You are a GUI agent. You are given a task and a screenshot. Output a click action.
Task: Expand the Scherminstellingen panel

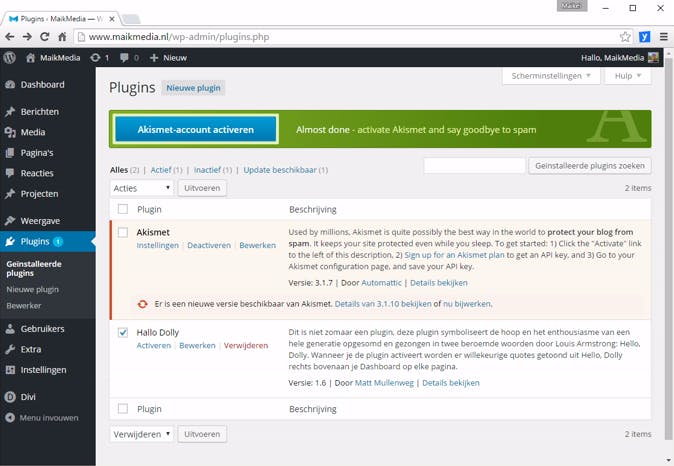click(x=551, y=76)
